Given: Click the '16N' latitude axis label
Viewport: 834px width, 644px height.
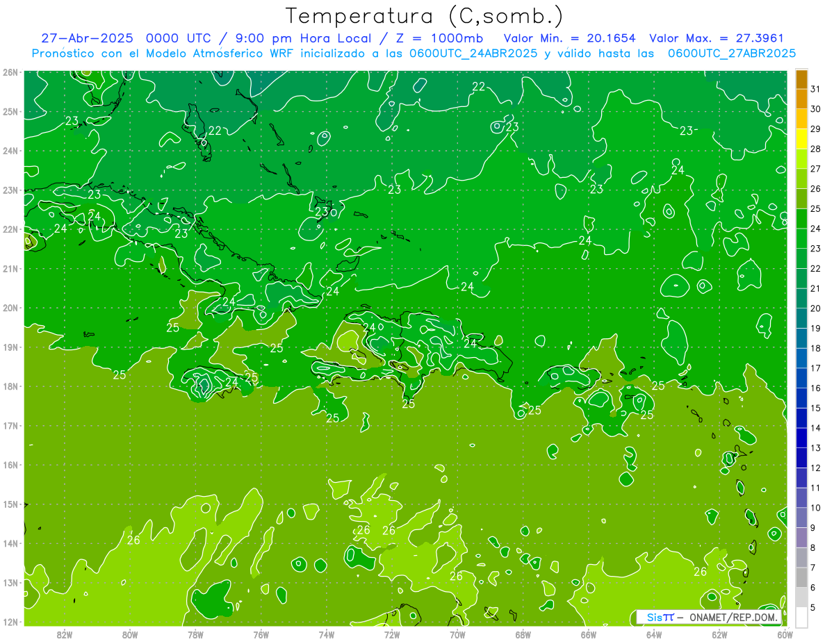Looking at the screenshot, I should tap(10, 465).
